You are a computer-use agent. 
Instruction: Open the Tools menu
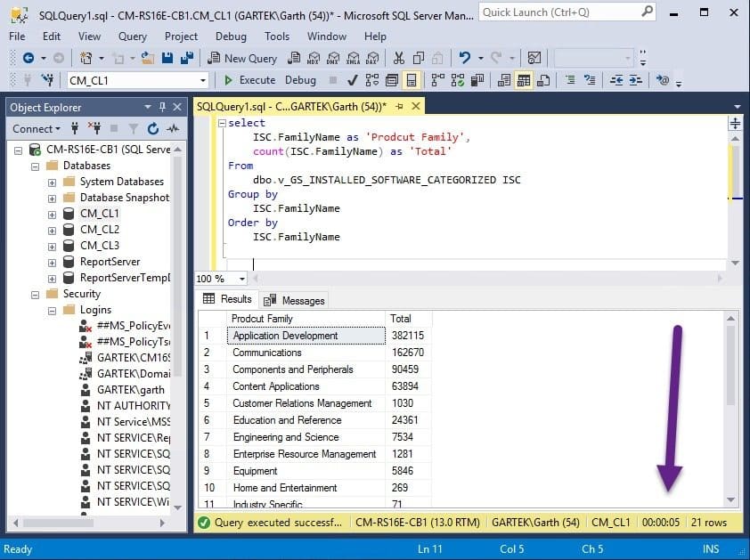[277, 37]
